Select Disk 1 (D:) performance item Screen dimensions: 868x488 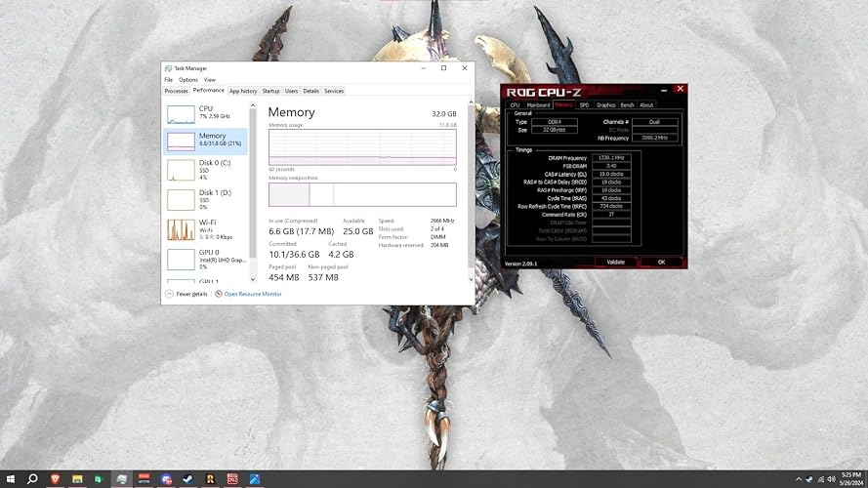tap(205, 200)
